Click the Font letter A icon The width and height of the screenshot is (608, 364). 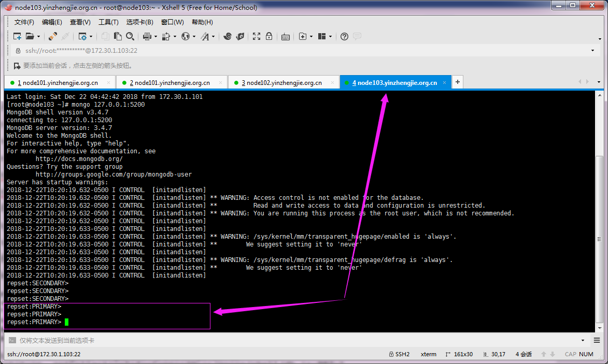205,36
